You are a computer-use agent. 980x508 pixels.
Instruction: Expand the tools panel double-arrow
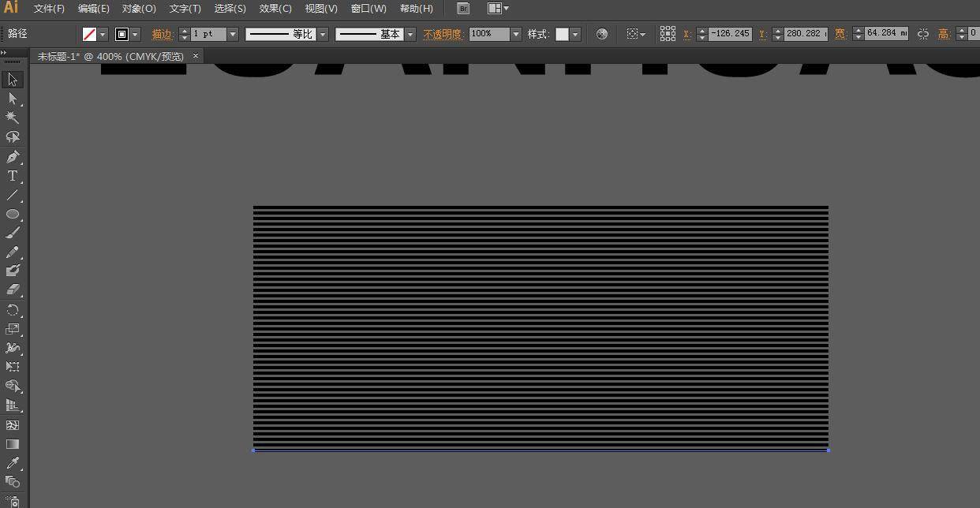pyautogui.click(x=5, y=53)
